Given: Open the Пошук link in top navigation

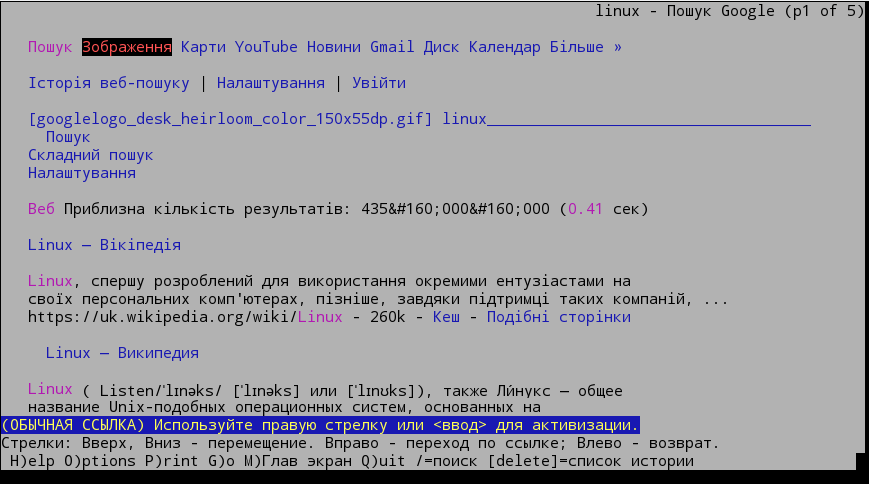Looking at the screenshot, I should pyautogui.click(x=50, y=47).
